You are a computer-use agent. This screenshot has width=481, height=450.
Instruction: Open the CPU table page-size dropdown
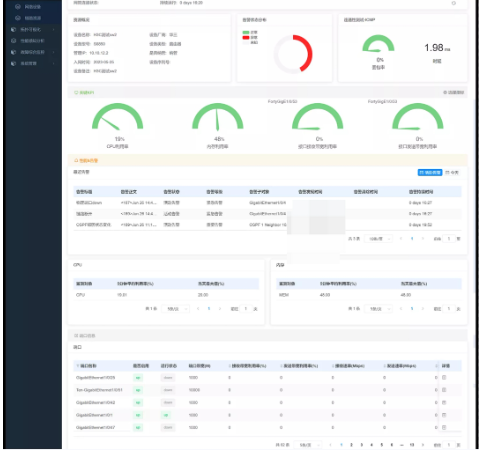coord(176,309)
